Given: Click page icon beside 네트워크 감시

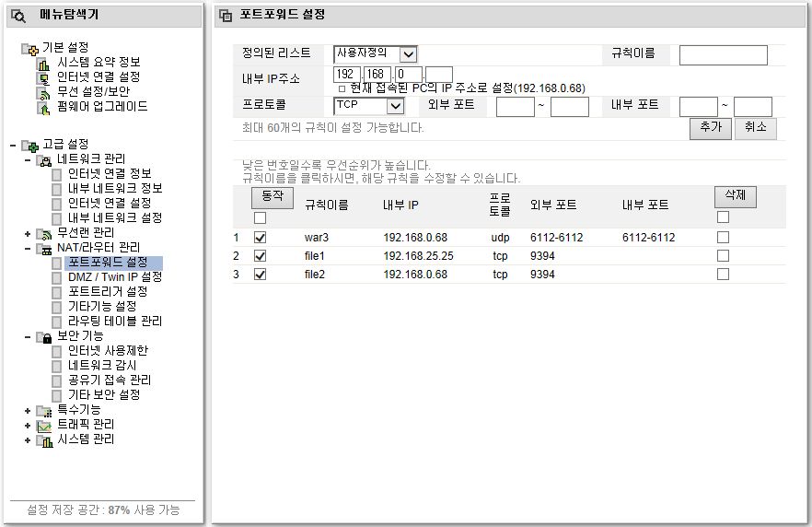Looking at the screenshot, I should click(57, 367).
